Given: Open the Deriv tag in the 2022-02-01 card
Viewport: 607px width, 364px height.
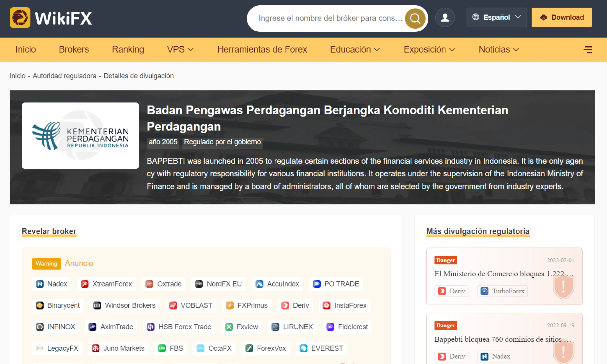Looking at the screenshot, I should [x=451, y=291].
